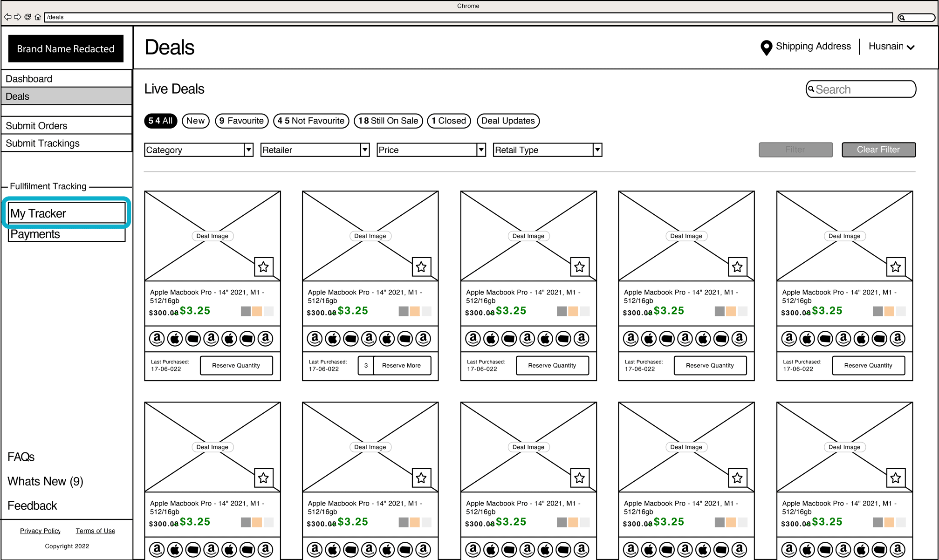
Task: Click first Apple icon on second deal card
Action: point(333,338)
